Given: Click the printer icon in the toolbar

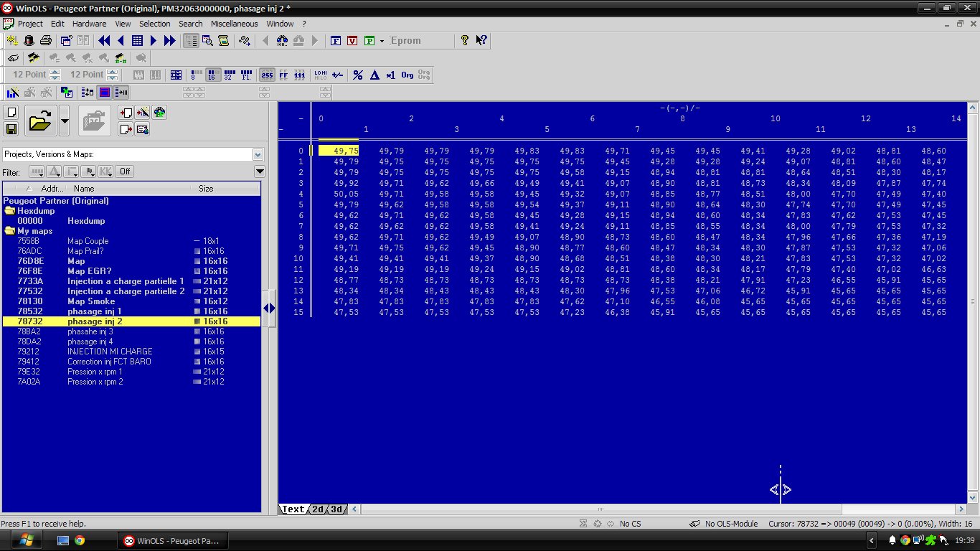Looking at the screenshot, I should [45, 41].
